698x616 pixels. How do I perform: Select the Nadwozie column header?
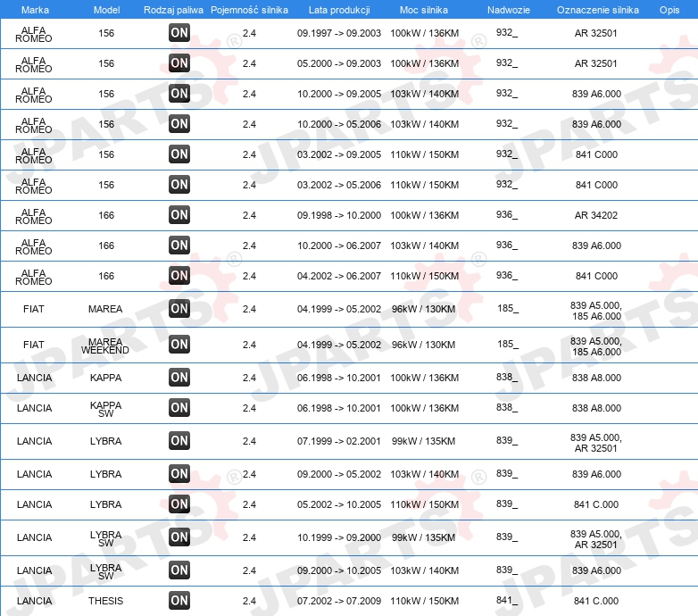coord(509,10)
